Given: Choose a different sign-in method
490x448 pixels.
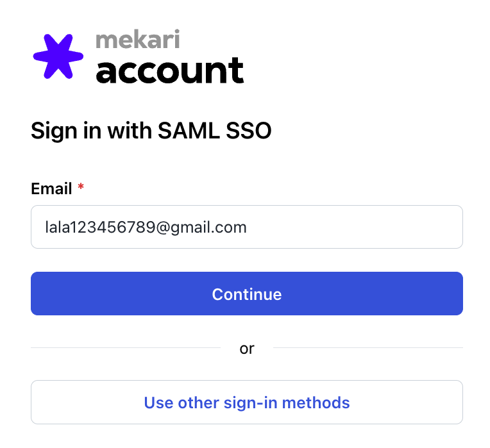Looking at the screenshot, I should coord(247,402).
